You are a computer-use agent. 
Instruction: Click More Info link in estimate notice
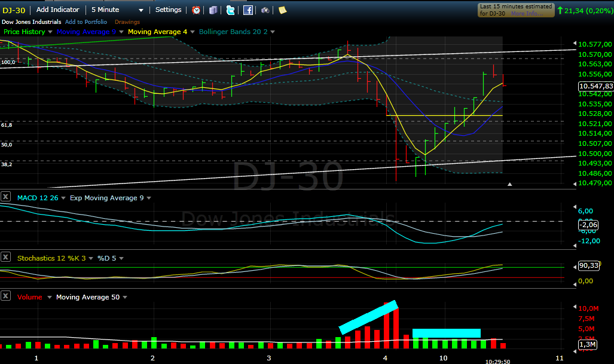click(527, 14)
